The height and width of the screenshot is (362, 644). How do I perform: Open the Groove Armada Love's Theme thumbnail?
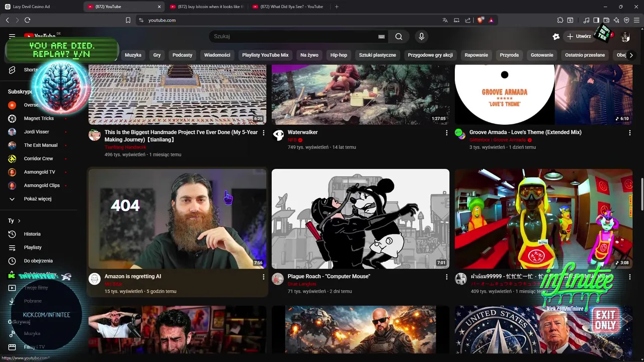click(543, 95)
